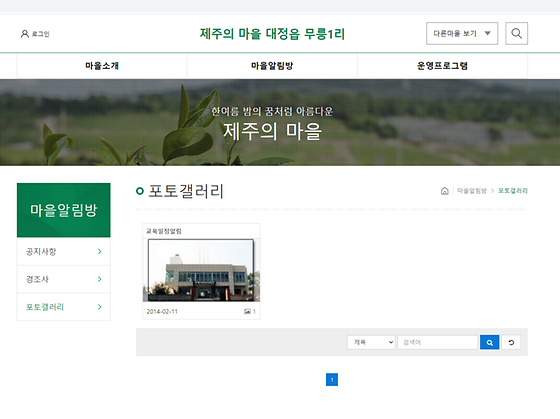Click the 검색어 search input field
The image size is (560, 419).
pos(438,342)
